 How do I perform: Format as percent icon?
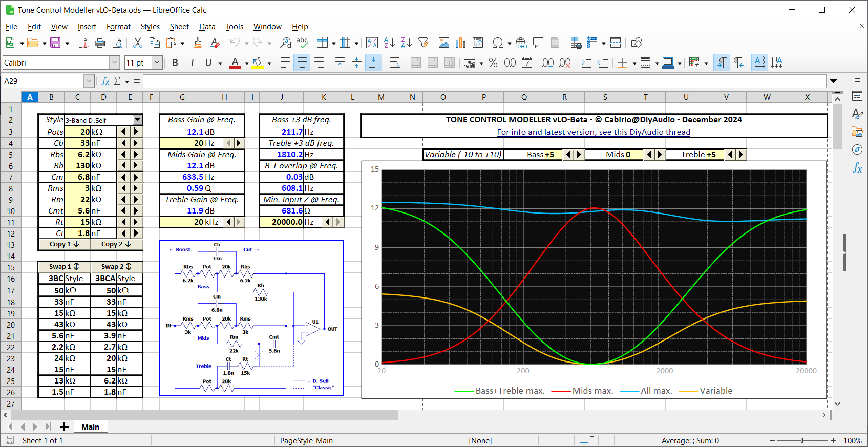[x=493, y=62]
